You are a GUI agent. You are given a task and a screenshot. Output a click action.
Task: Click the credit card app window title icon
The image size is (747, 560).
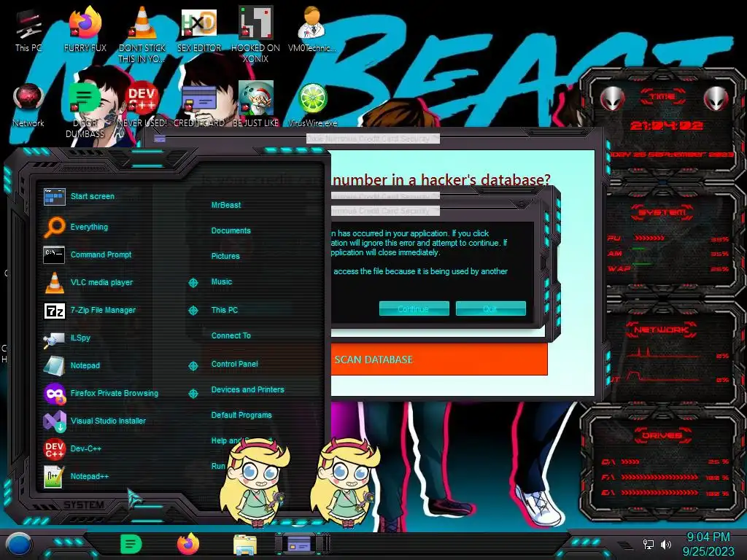160,139
